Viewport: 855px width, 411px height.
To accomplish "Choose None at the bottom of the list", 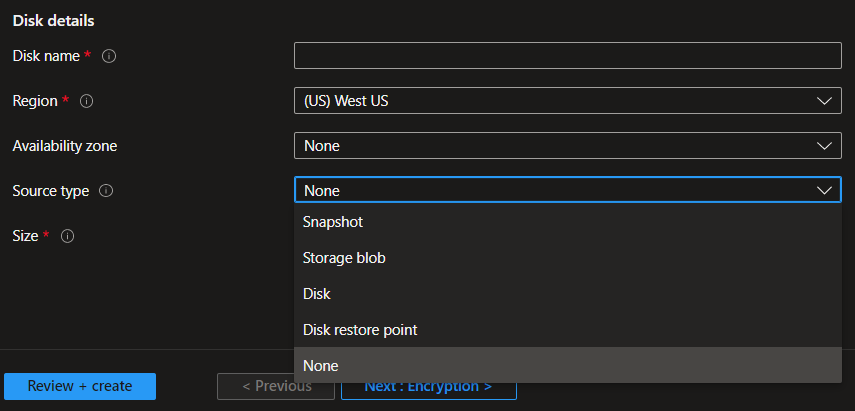I will (x=568, y=365).
